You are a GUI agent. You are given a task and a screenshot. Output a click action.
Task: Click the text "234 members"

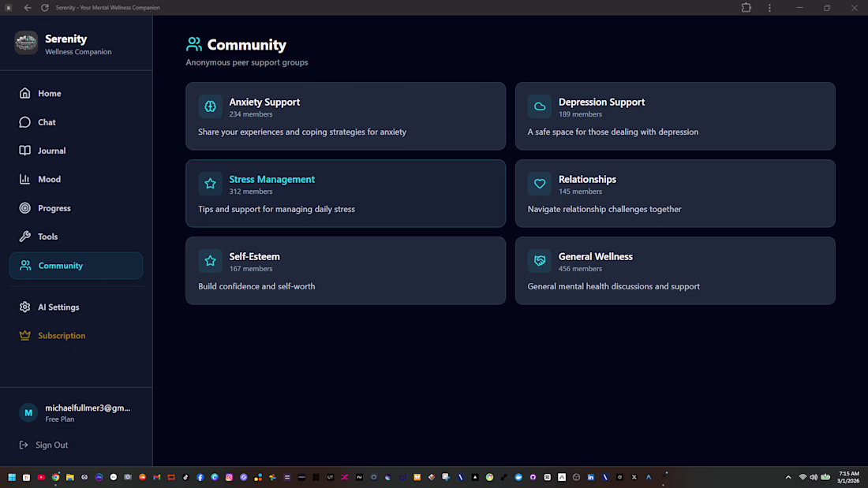point(251,114)
